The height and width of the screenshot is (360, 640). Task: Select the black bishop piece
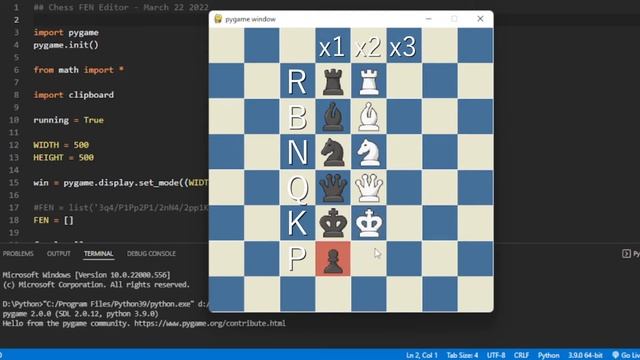[x=333, y=116]
